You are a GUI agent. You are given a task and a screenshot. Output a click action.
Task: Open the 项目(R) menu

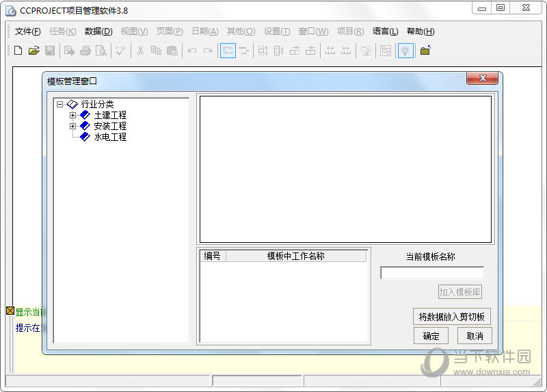point(351,31)
